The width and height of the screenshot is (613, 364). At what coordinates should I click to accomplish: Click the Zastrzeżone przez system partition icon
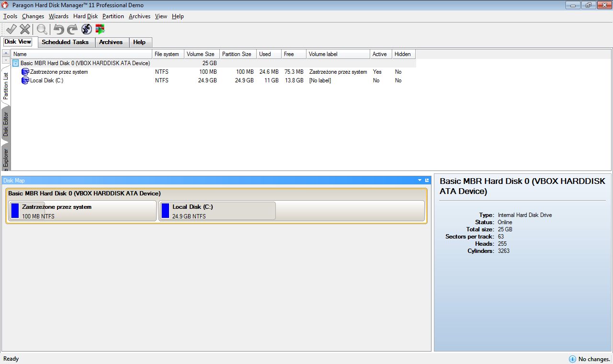(x=25, y=72)
